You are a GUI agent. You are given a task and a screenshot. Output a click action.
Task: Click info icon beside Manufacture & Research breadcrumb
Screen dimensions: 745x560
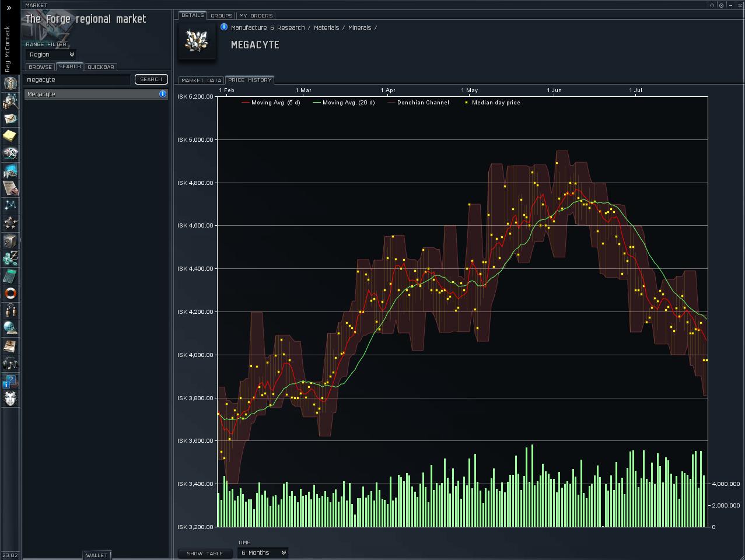coord(224,27)
